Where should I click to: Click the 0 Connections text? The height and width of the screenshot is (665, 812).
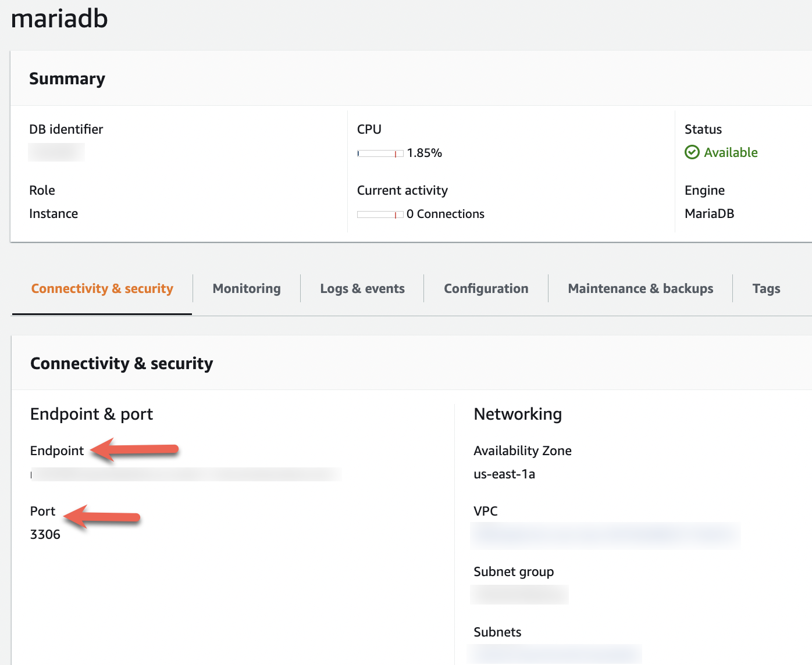[x=446, y=214]
